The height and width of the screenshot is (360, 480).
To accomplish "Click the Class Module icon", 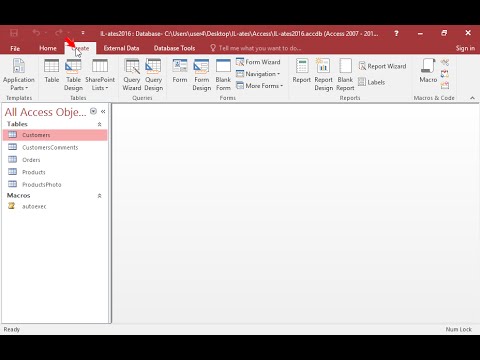I will pyautogui.click(x=445, y=74).
